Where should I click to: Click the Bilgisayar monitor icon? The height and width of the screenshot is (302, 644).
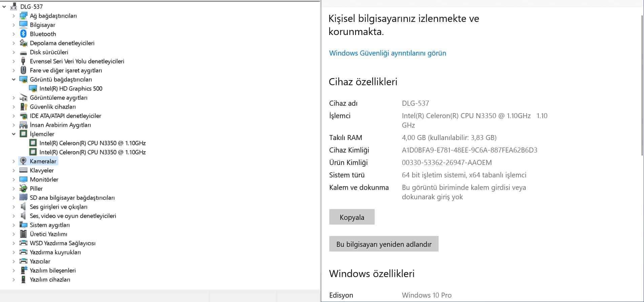(23, 25)
